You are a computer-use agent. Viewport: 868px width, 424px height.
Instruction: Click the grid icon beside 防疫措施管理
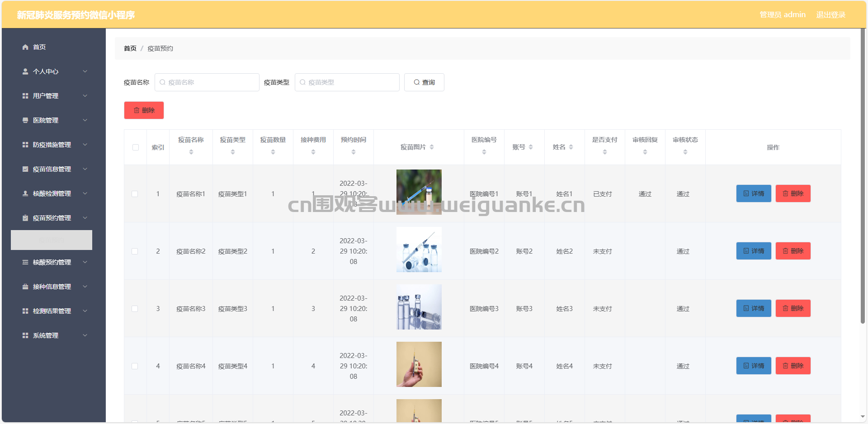25,145
